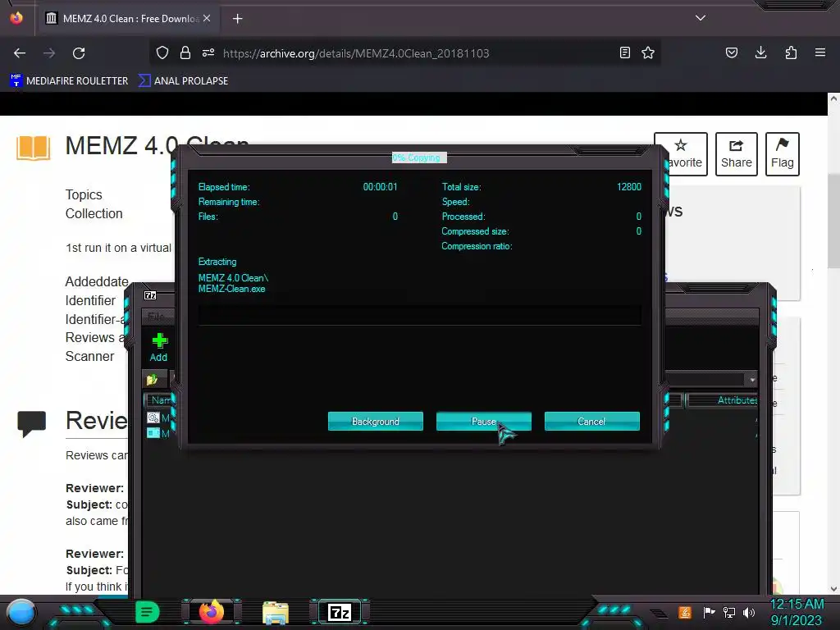Open volume speaker tray icon
The height and width of the screenshot is (630, 840).
(x=749, y=612)
